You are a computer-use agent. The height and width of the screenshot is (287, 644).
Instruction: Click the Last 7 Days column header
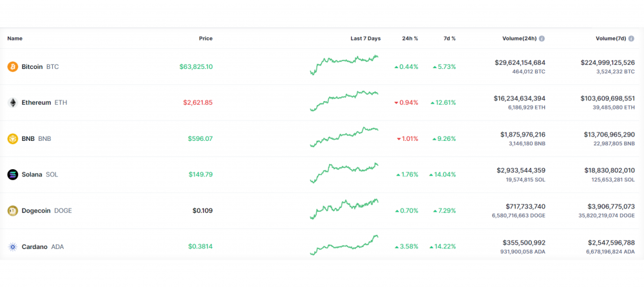pos(366,39)
